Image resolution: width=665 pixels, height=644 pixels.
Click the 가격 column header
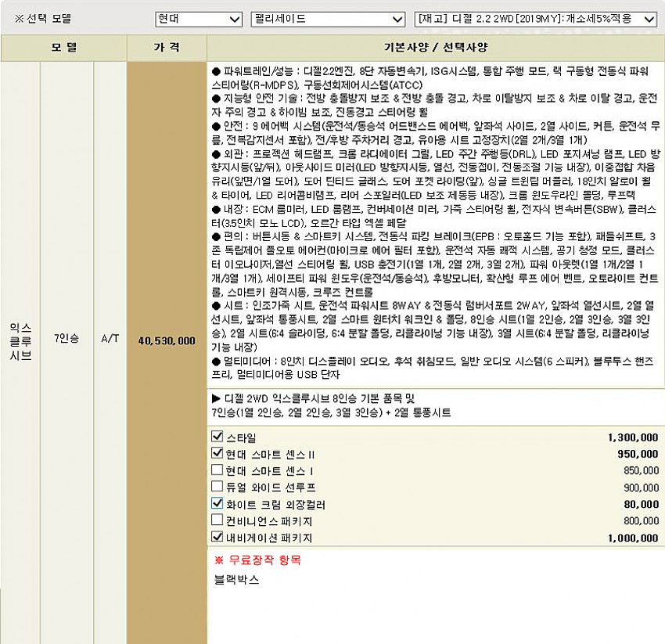coord(166,48)
